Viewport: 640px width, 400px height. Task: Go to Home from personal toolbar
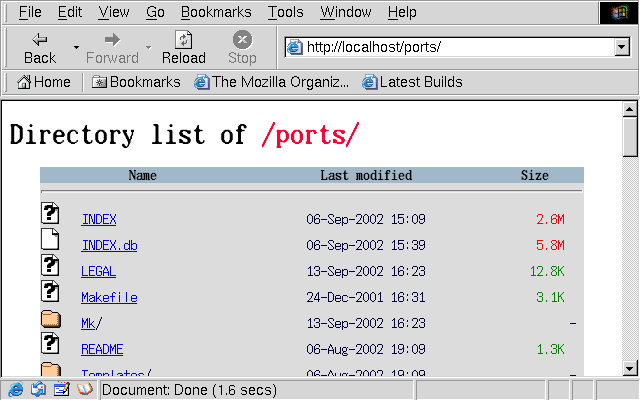(44, 82)
